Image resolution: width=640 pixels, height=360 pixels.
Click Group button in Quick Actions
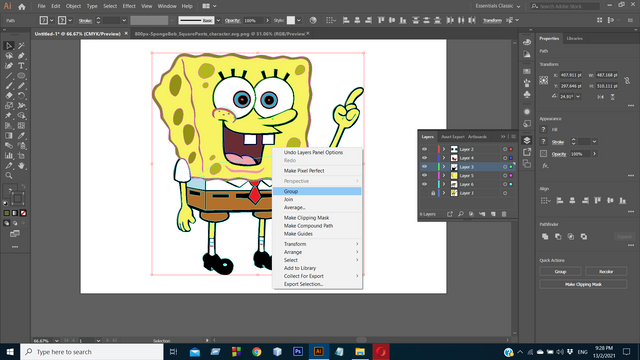(560, 272)
